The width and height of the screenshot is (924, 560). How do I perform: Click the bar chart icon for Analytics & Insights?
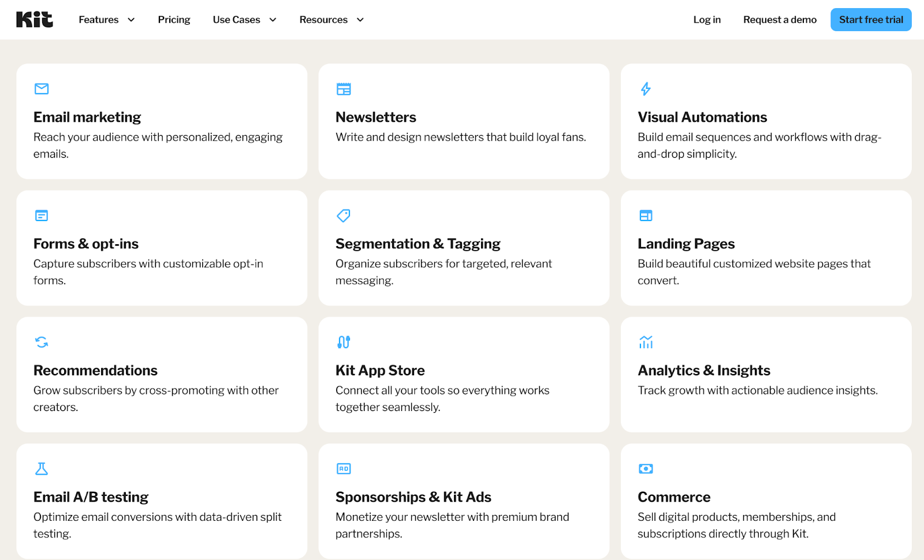(x=646, y=342)
